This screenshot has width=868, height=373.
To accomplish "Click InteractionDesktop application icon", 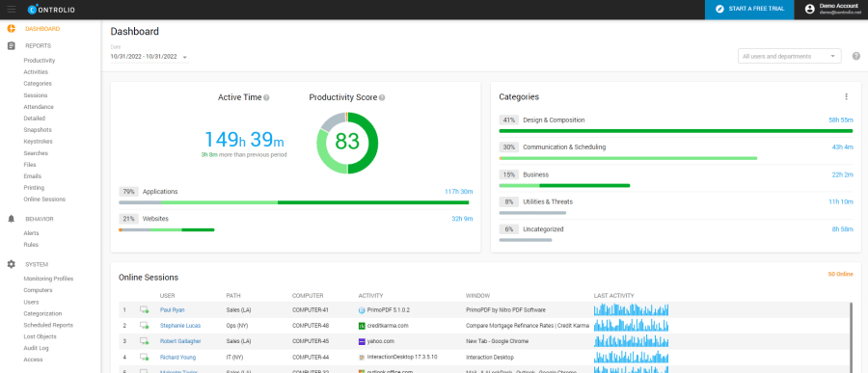I will (362, 358).
